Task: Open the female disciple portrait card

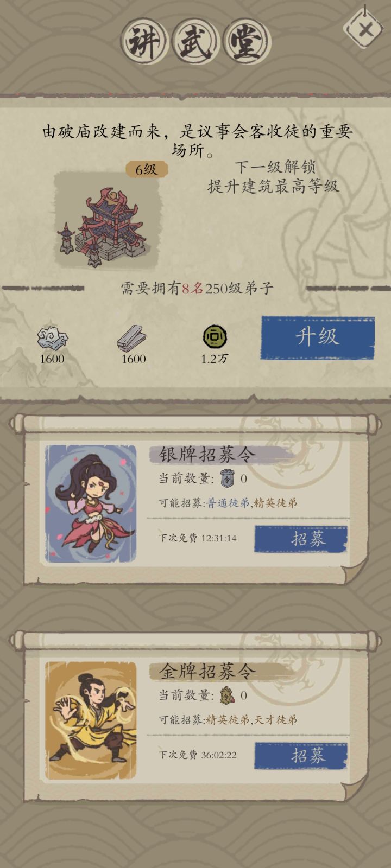Action: tap(91, 503)
